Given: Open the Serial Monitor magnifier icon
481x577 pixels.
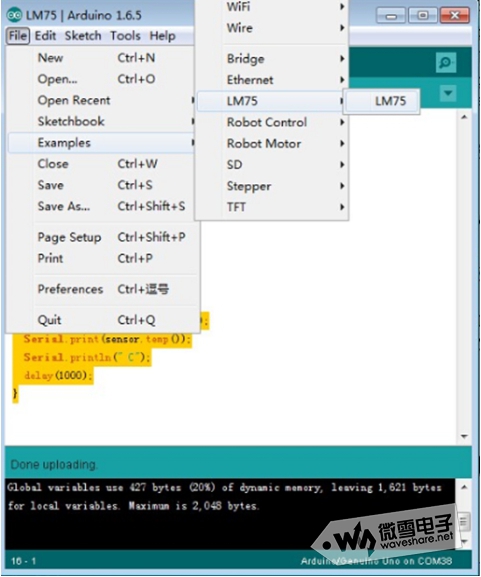Looking at the screenshot, I should (446, 62).
